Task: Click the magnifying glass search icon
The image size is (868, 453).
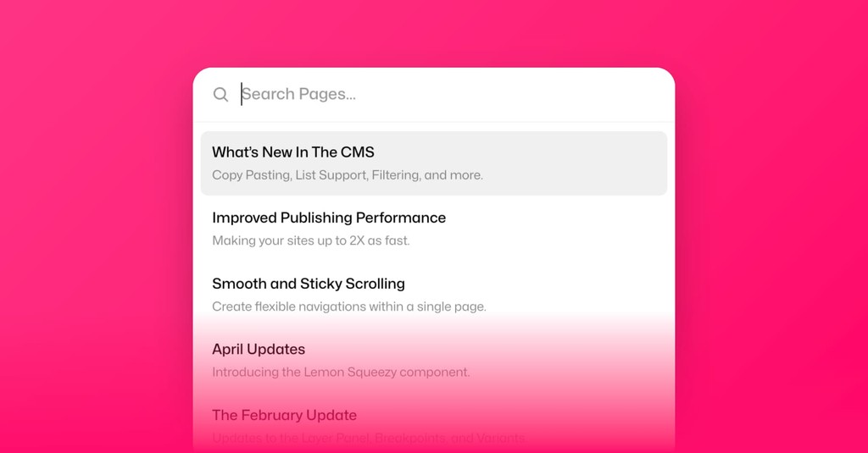Action: (x=220, y=95)
